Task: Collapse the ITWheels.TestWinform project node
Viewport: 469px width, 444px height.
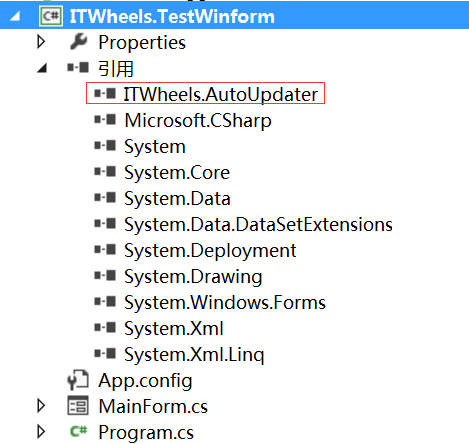Action: point(15,16)
